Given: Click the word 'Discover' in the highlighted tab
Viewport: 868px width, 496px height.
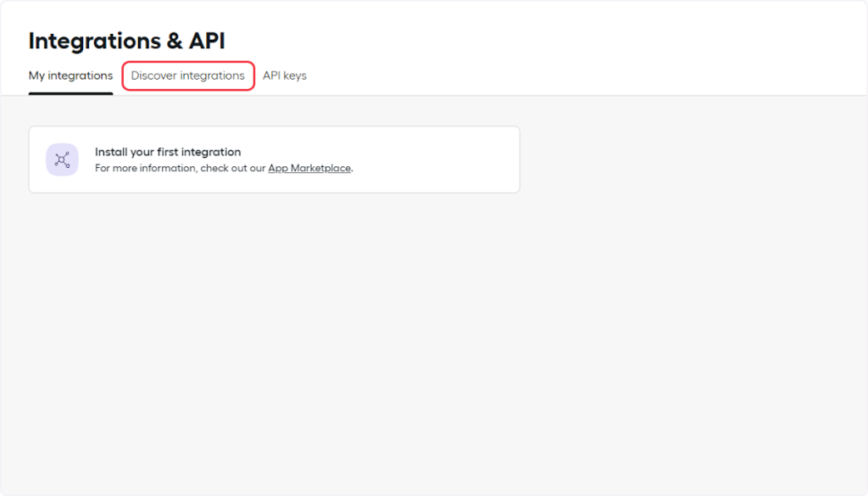Looking at the screenshot, I should 154,75.
